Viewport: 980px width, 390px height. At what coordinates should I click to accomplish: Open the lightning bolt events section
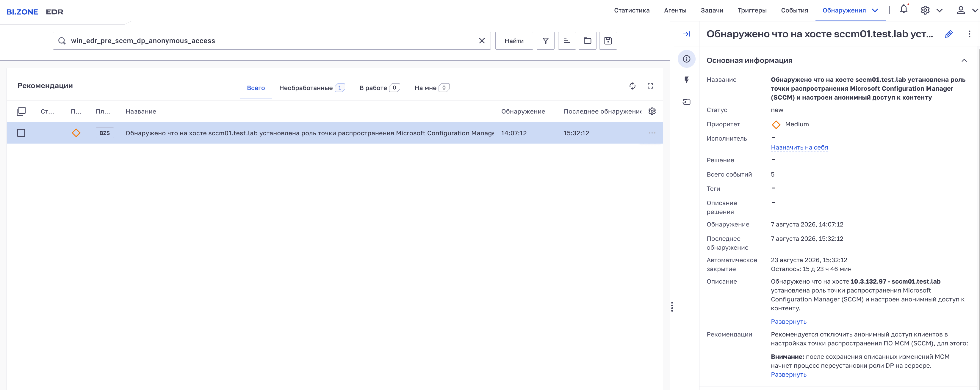[x=686, y=80]
